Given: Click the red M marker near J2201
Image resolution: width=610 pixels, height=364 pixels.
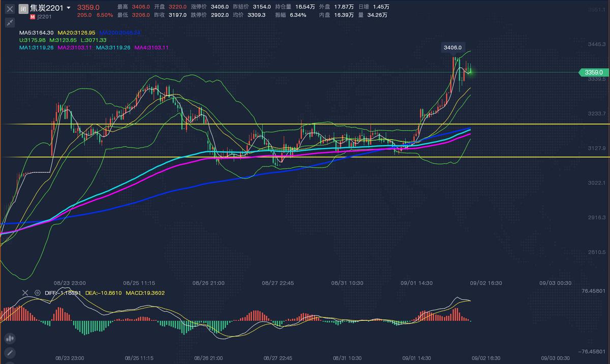Looking at the screenshot, I should 32,17.
